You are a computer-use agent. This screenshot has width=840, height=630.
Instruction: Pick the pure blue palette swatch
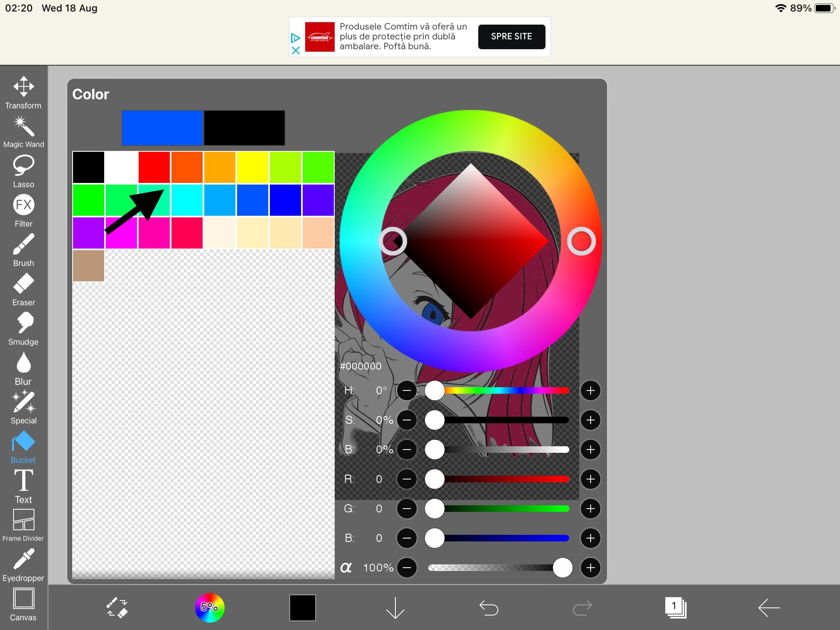[285, 200]
